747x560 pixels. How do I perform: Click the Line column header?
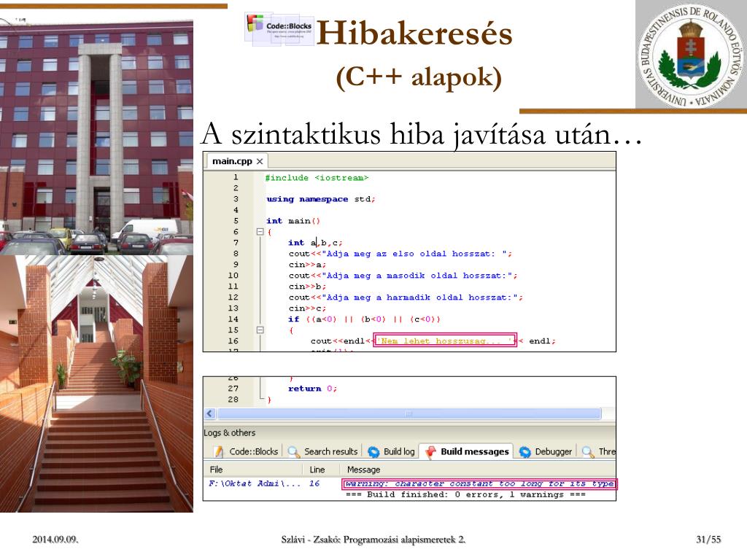tap(317, 470)
